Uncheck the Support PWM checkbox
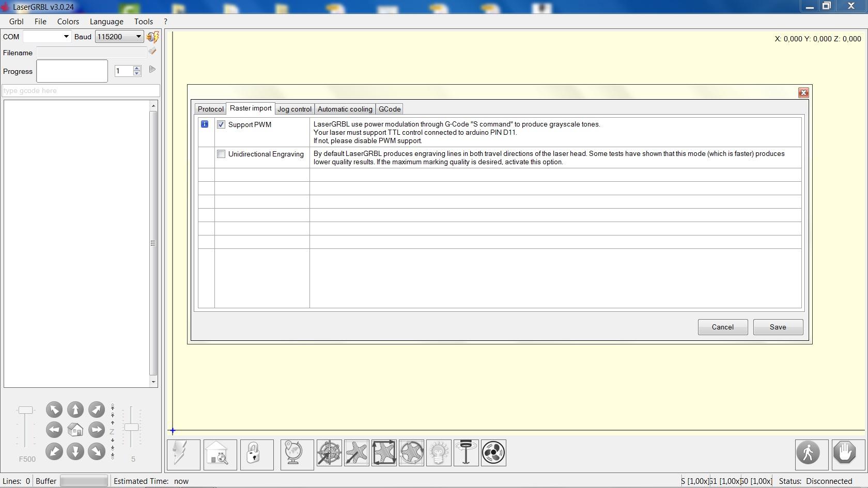 click(221, 124)
